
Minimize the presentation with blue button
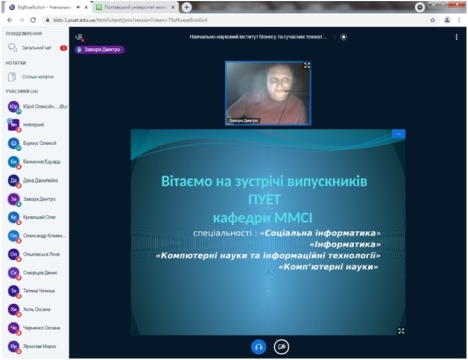point(399,134)
